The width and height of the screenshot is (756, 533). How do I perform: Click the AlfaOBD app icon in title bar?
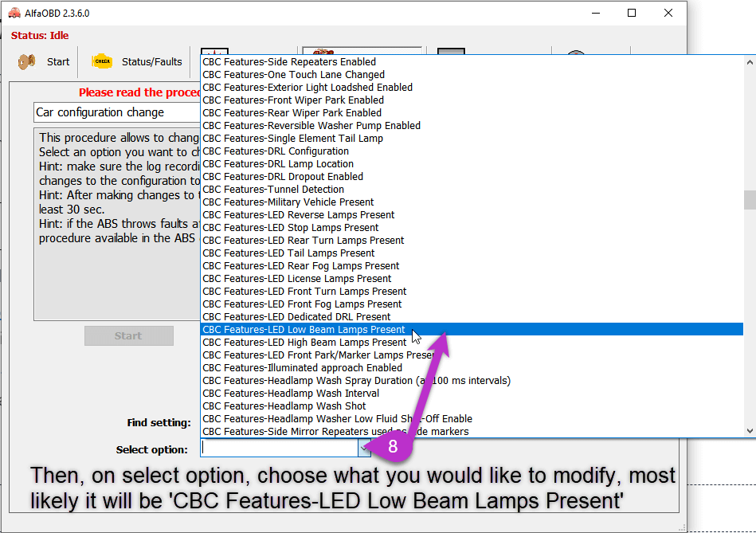14,13
